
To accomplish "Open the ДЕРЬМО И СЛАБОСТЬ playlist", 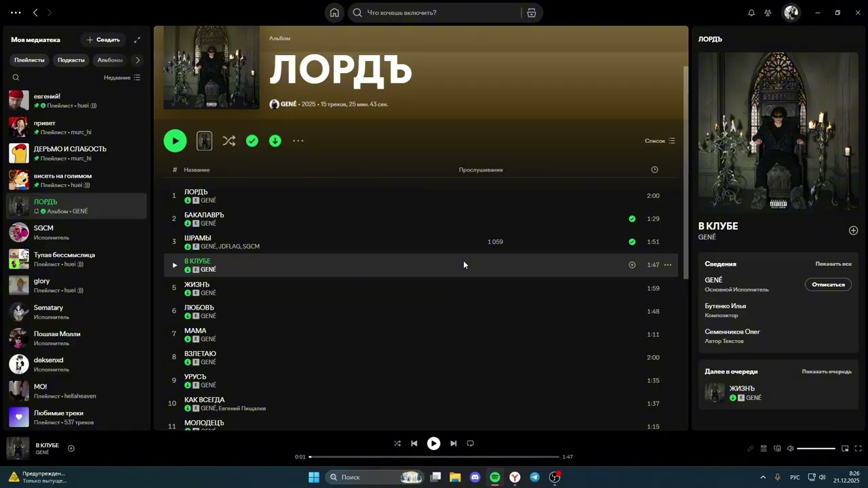I will [76, 154].
